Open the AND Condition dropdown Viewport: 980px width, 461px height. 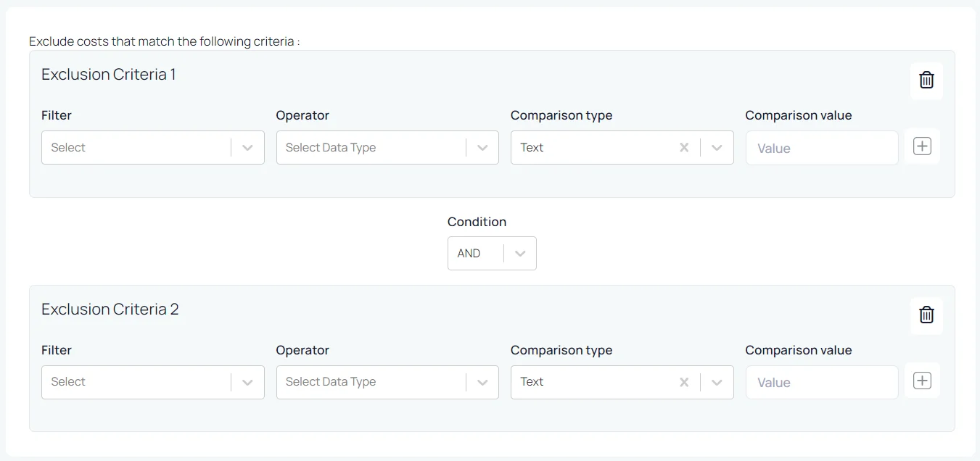click(477, 254)
